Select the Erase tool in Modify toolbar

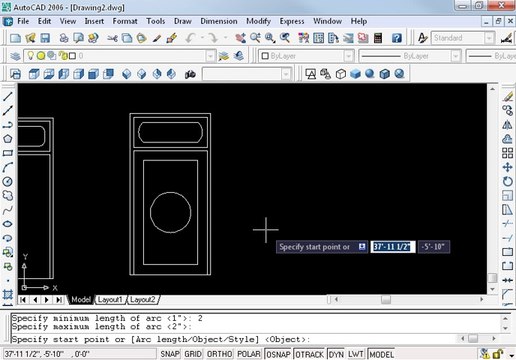click(507, 96)
